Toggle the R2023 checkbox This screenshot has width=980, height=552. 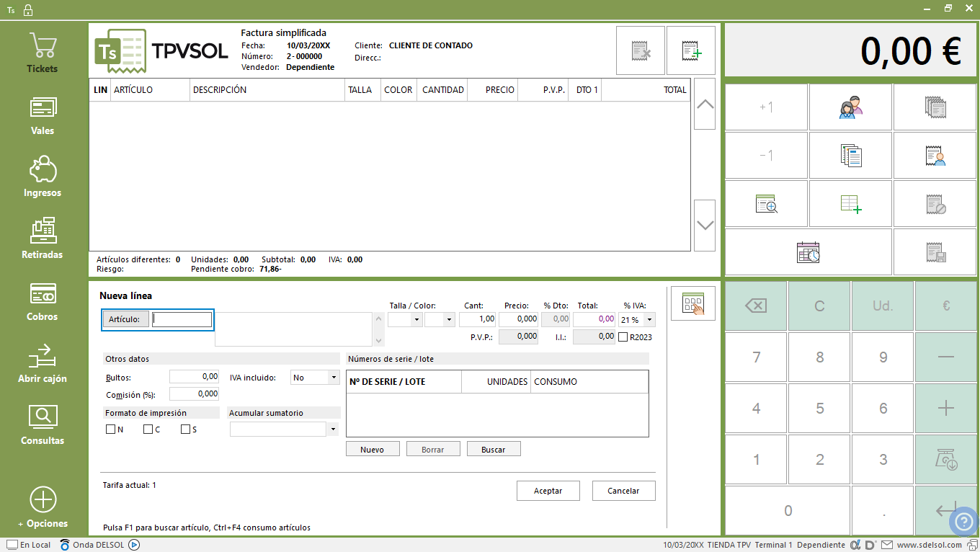[x=623, y=337]
